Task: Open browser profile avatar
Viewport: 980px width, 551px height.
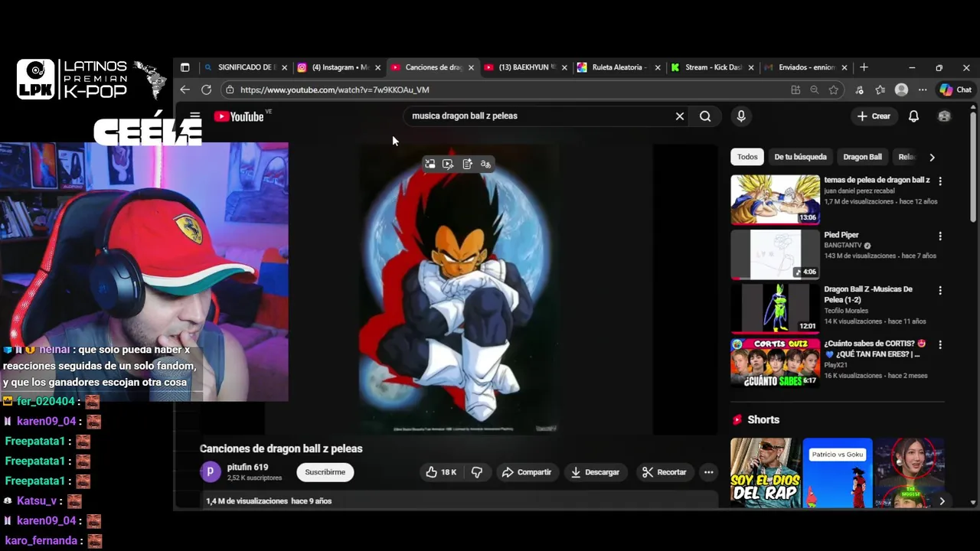Action: [901, 90]
